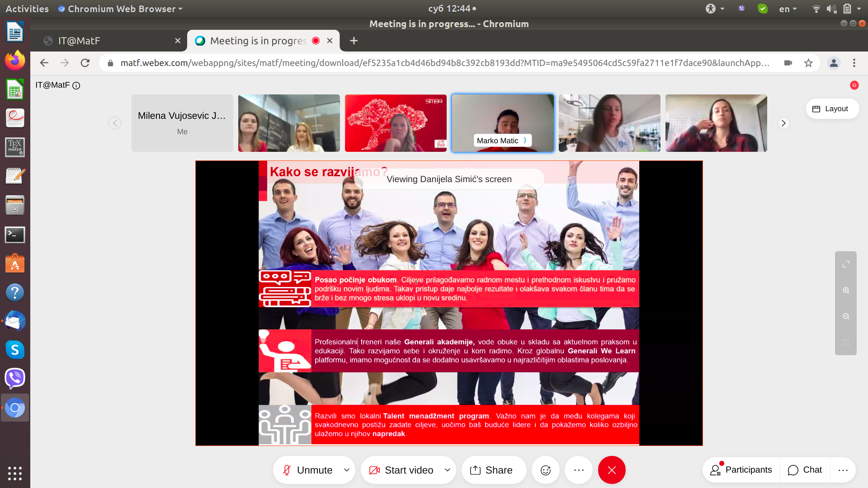Toggle the Participants panel
The image size is (868, 488).
[x=741, y=470]
